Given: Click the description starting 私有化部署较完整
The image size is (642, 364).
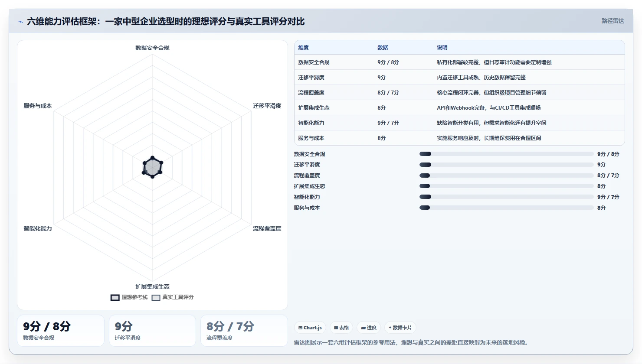Looking at the screenshot, I should [x=494, y=62].
